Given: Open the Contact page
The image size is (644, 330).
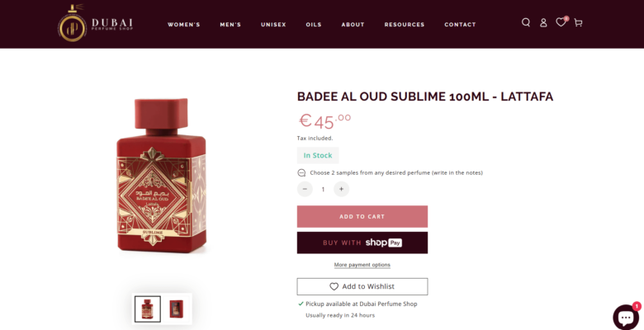Looking at the screenshot, I should 460,25.
